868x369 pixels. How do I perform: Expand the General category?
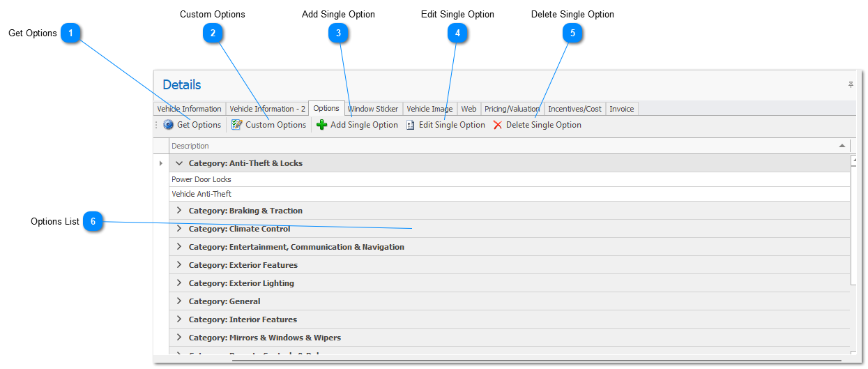(x=178, y=301)
